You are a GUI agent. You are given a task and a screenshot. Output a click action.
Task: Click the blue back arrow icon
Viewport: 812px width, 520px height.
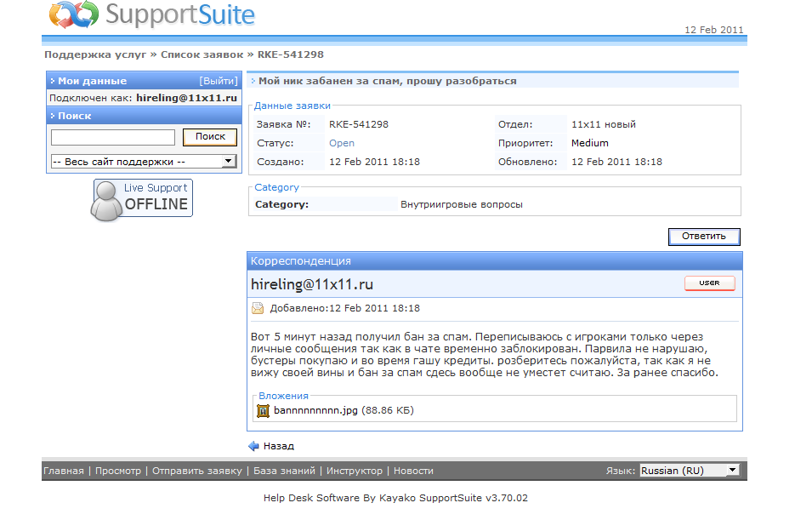[x=253, y=446]
